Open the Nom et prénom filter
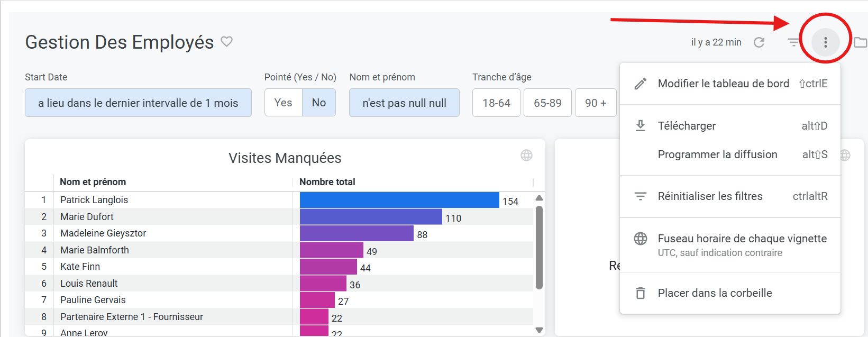 [404, 103]
